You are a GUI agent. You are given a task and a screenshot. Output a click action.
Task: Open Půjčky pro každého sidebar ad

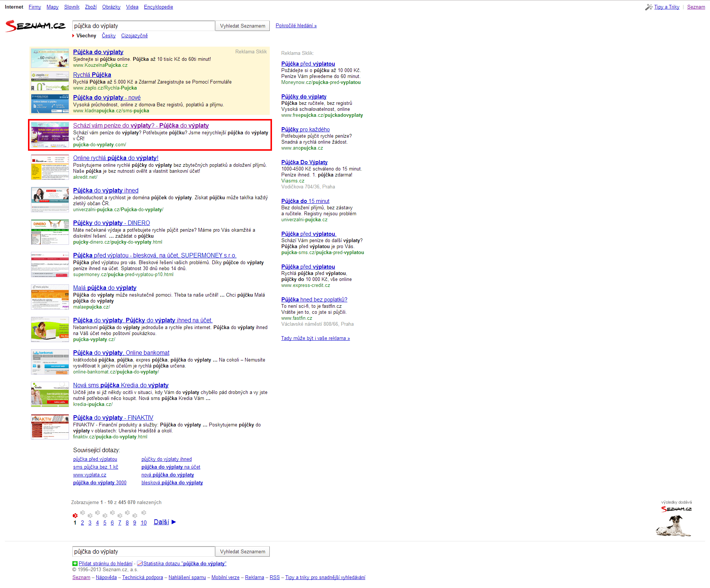point(306,129)
